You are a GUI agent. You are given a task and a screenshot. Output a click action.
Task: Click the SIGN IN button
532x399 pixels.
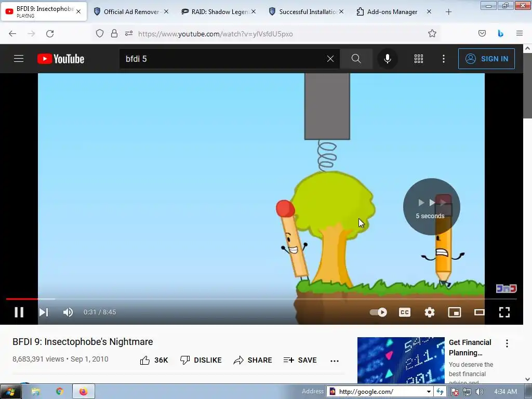[x=486, y=59]
